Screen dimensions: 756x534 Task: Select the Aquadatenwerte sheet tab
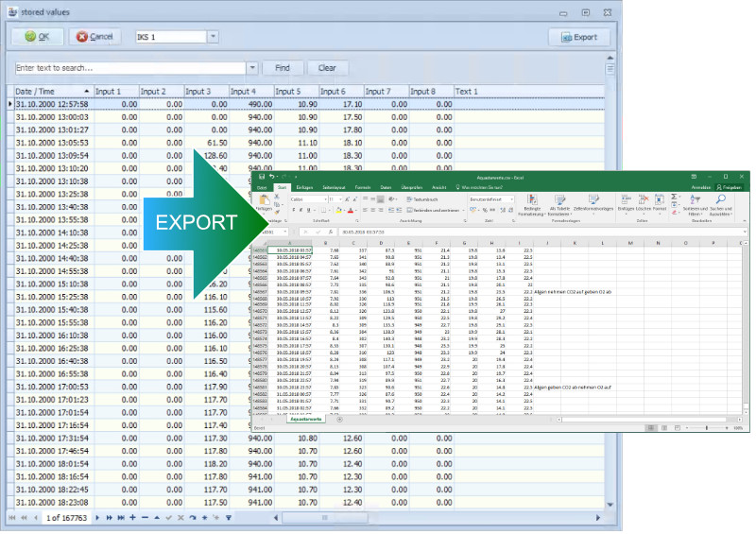(x=304, y=419)
